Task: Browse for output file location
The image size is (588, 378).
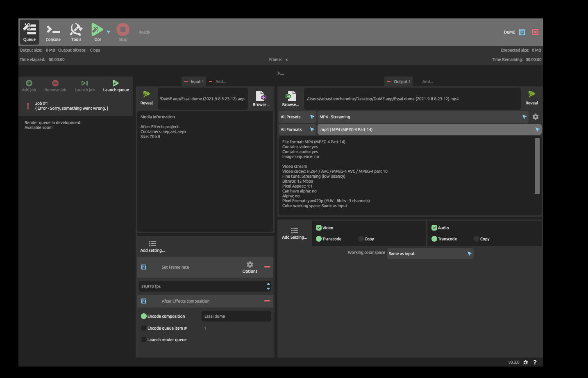Action: [x=291, y=98]
